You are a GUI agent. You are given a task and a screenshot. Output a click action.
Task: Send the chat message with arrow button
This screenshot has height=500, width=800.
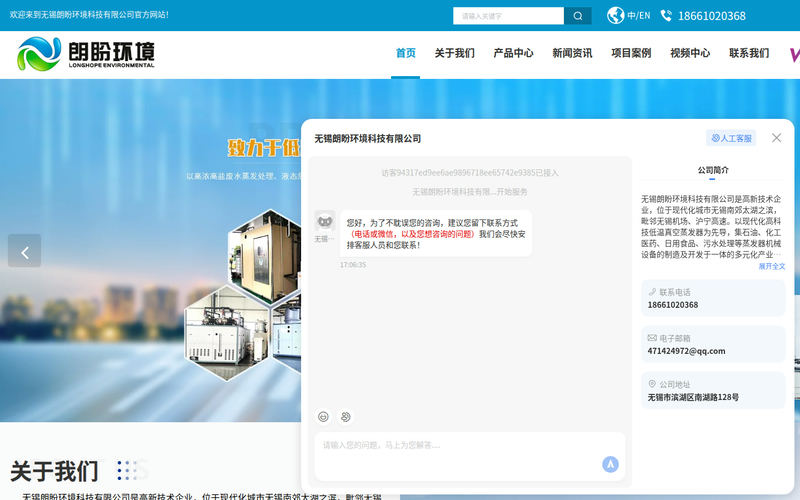click(x=610, y=464)
